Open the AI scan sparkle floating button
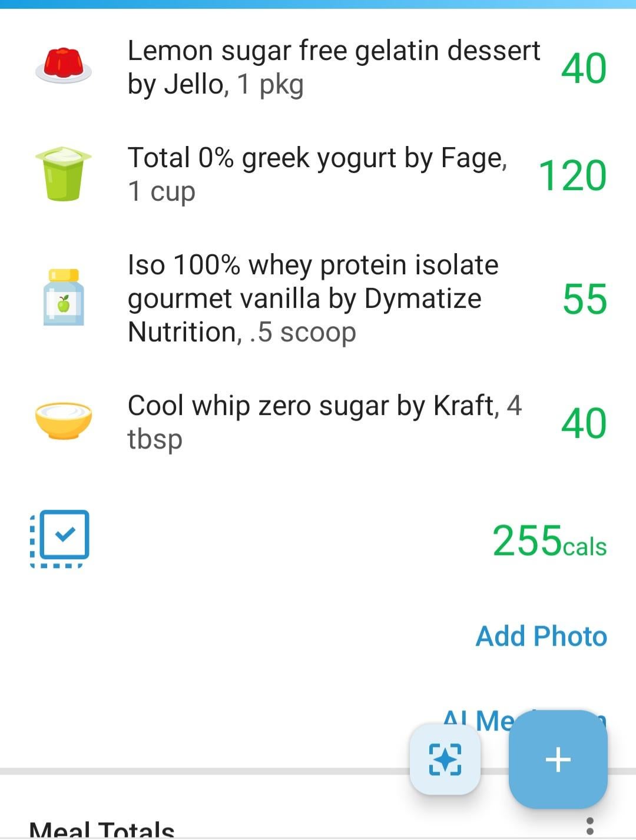The image size is (636, 840). (445, 759)
